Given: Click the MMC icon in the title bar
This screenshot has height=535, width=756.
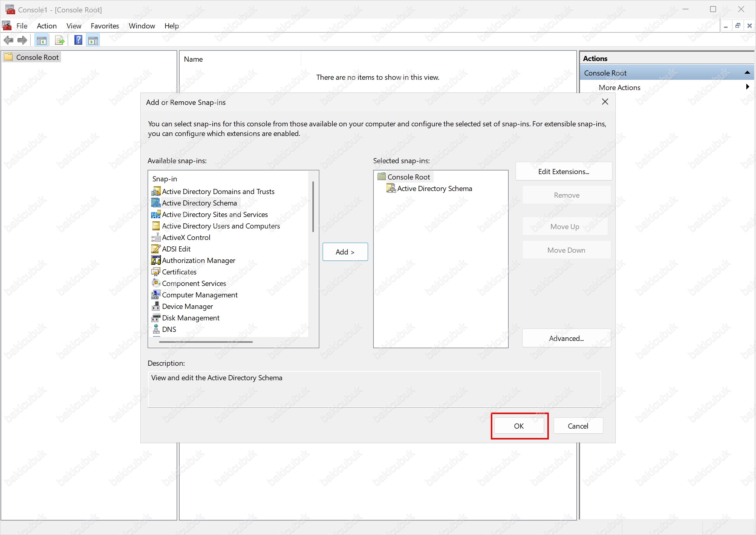Looking at the screenshot, I should 10,9.
